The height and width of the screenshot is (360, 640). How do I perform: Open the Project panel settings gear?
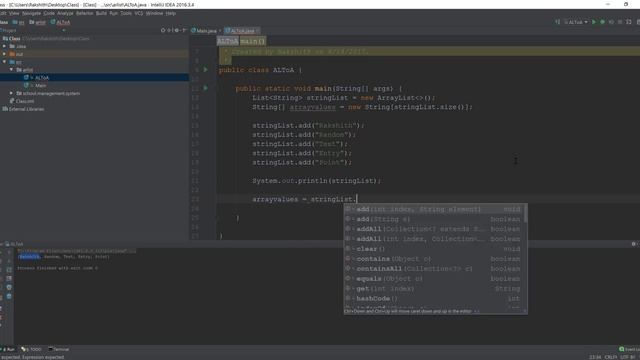[x=177, y=30]
